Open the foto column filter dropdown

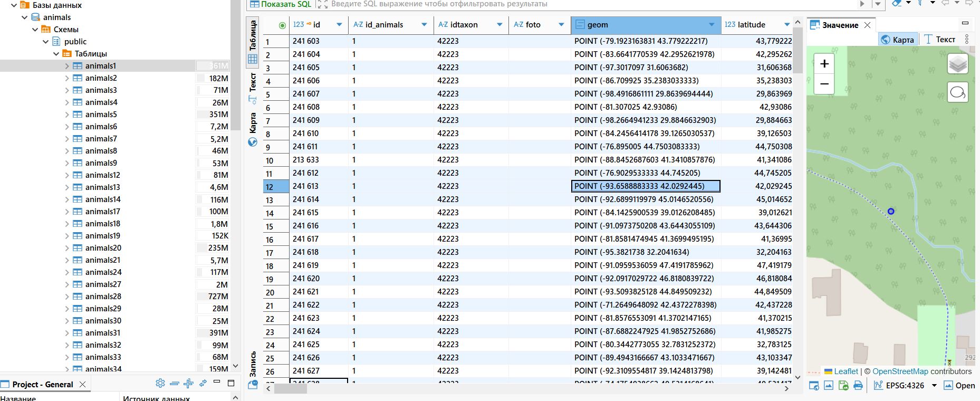click(x=561, y=25)
